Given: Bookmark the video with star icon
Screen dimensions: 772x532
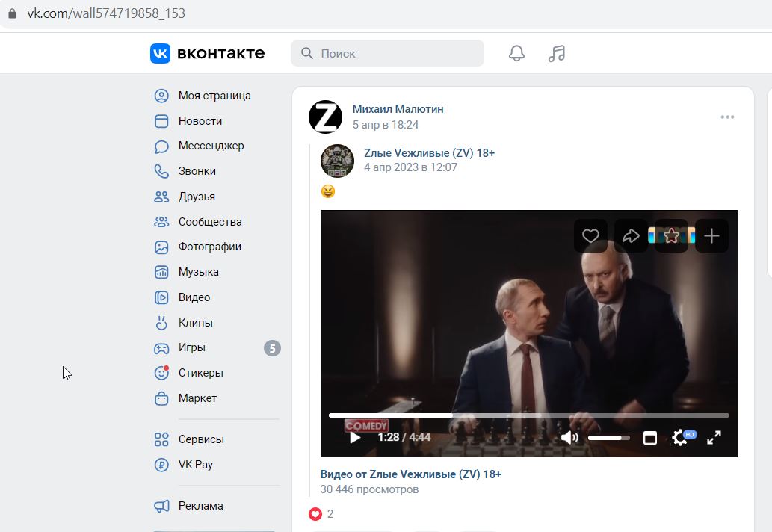Looking at the screenshot, I should tap(671, 235).
